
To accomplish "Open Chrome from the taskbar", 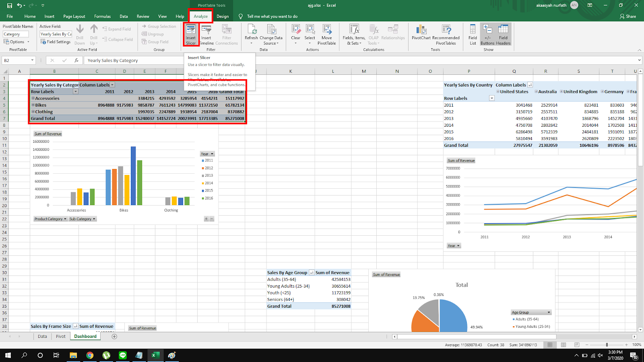I will pos(90,355).
